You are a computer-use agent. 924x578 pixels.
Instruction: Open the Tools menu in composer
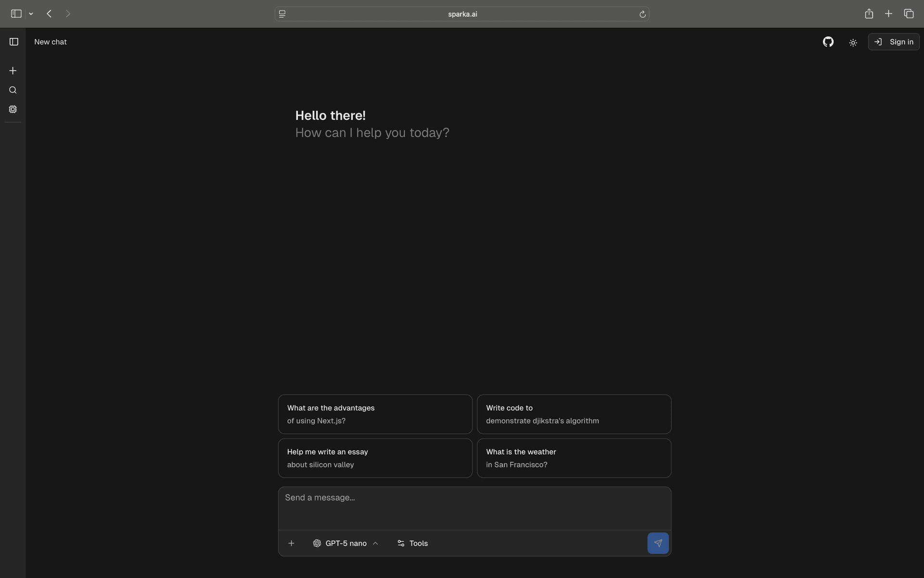[412, 543]
